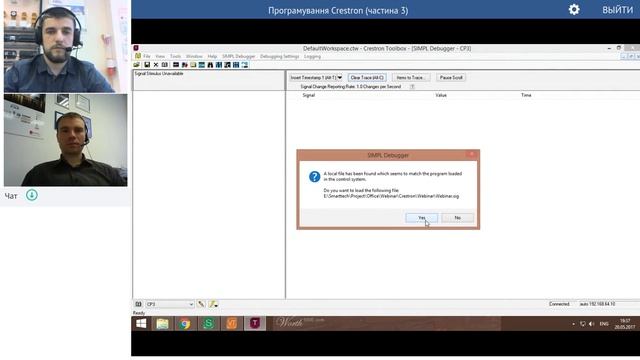Click the binoculars toolbar icon
The width and height of the screenshot is (640, 360).
click(x=210, y=65)
